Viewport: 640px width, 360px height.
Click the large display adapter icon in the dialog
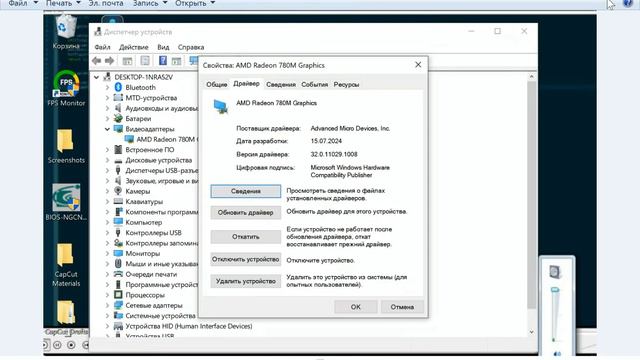click(220, 107)
